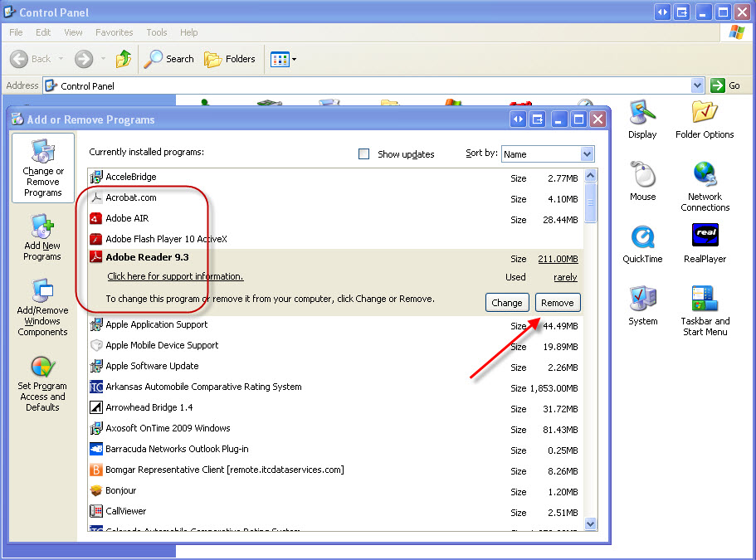Click the Change button for Adobe Reader
Viewport: 756px width, 560px height.
[507, 303]
